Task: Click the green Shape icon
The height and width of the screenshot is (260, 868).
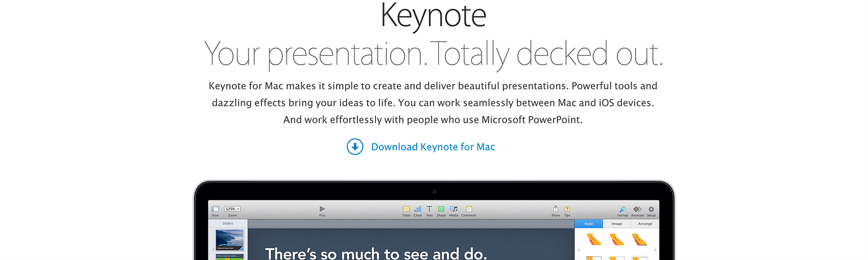Action: pyautogui.click(x=441, y=209)
